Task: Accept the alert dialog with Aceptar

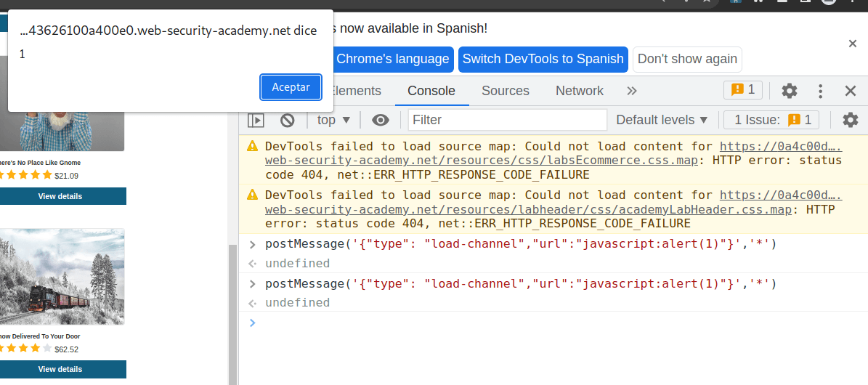Action: click(x=291, y=87)
